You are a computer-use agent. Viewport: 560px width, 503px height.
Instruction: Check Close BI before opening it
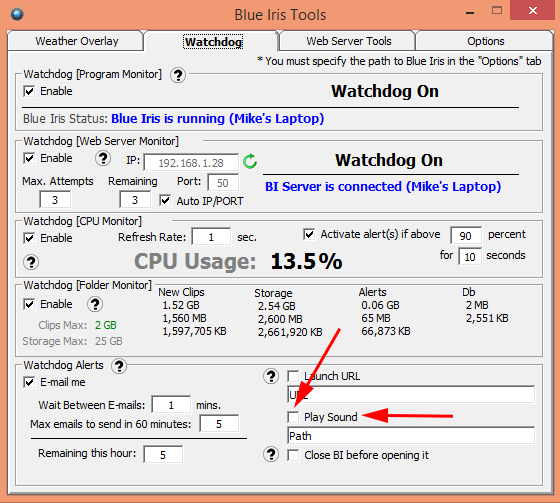click(293, 455)
